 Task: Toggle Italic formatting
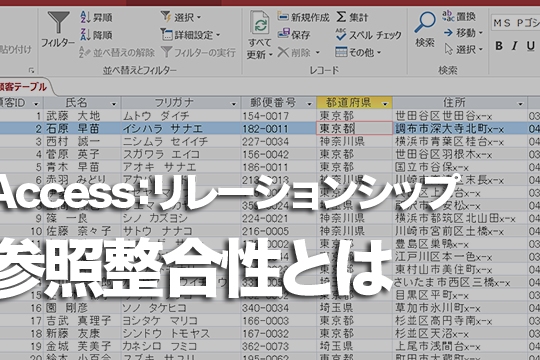(x=515, y=45)
